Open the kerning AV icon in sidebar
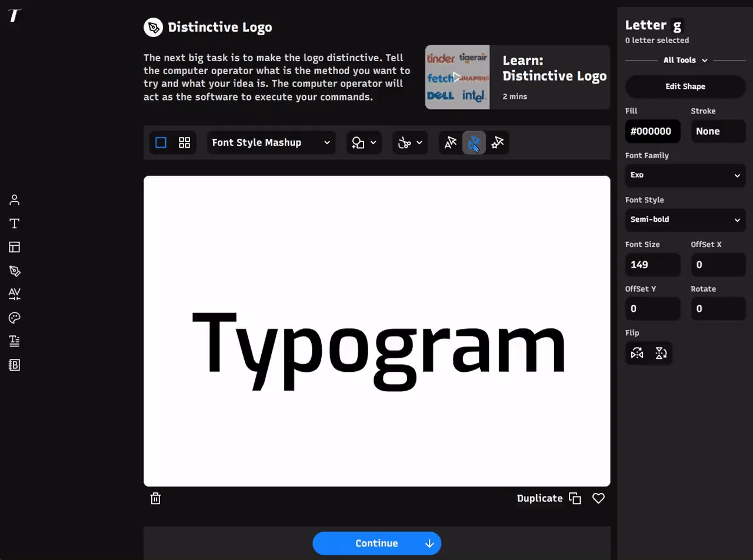The width and height of the screenshot is (753, 560). point(15,294)
